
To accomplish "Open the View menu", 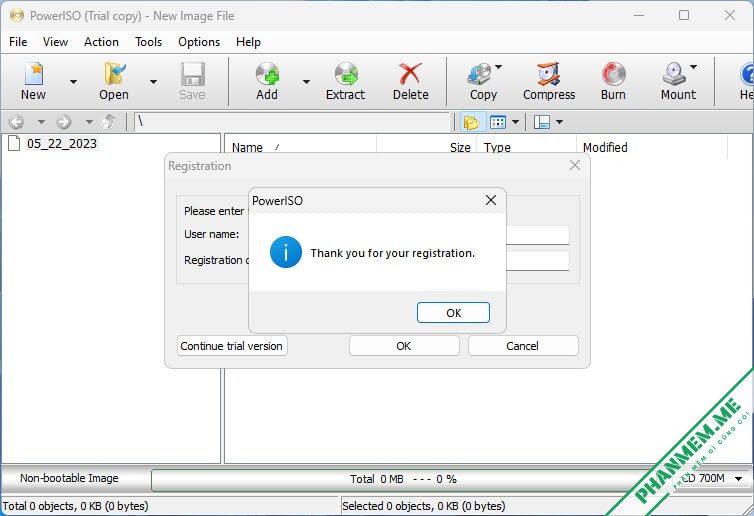I will click(55, 42).
